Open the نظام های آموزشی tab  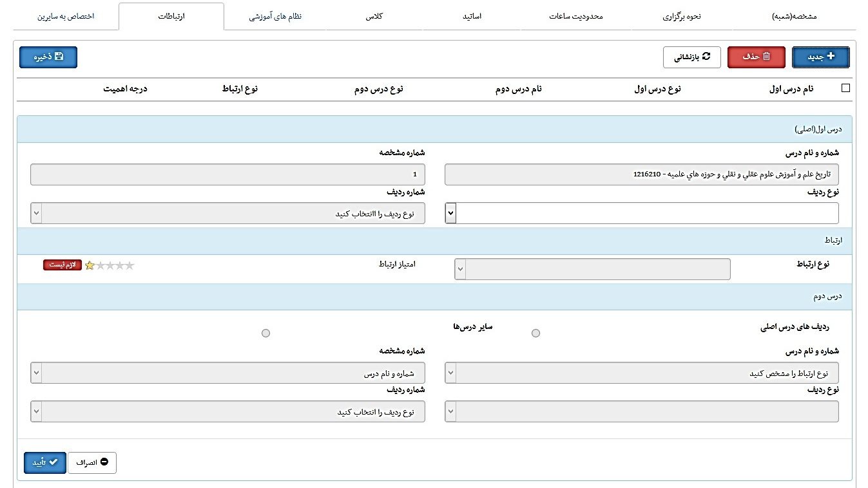pyautogui.click(x=275, y=17)
